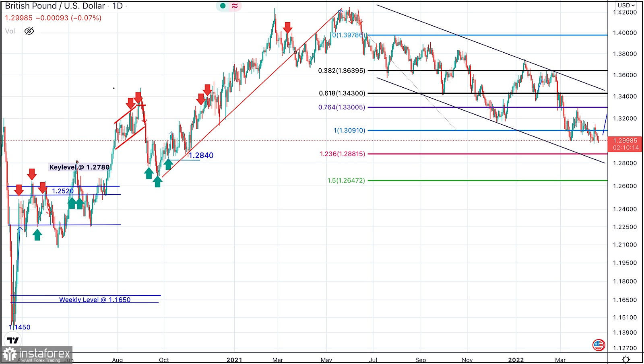
Task: Click the May label on time axis
Action: coord(326,360)
